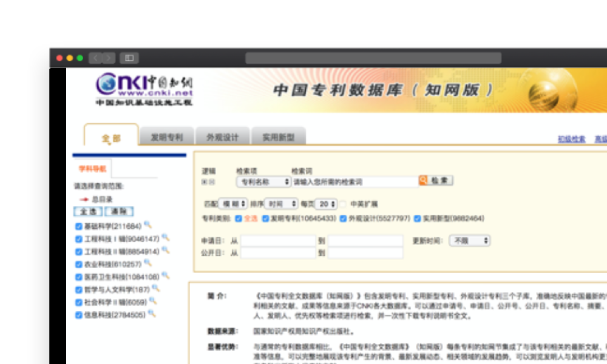The image size is (607, 364).
Task: Uncheck the 哲学与人文科学 checkbox
Action: [78, 290]
